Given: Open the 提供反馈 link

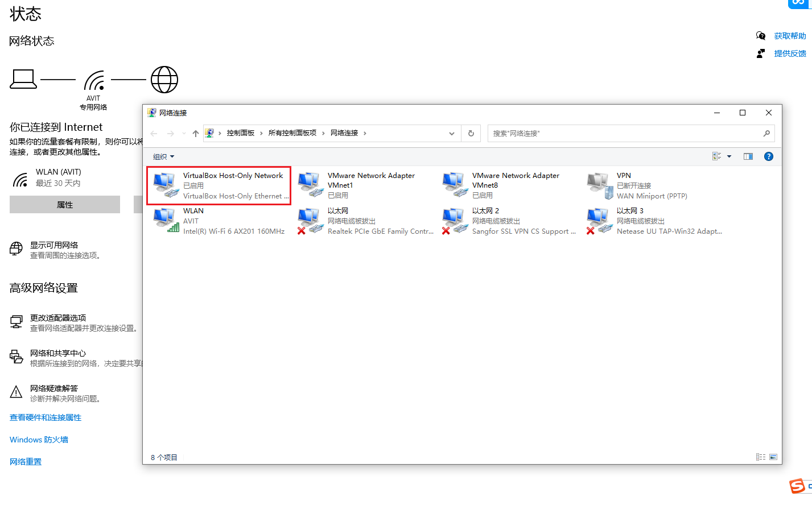Looking at the screenshot, I should tap(790, 53).
